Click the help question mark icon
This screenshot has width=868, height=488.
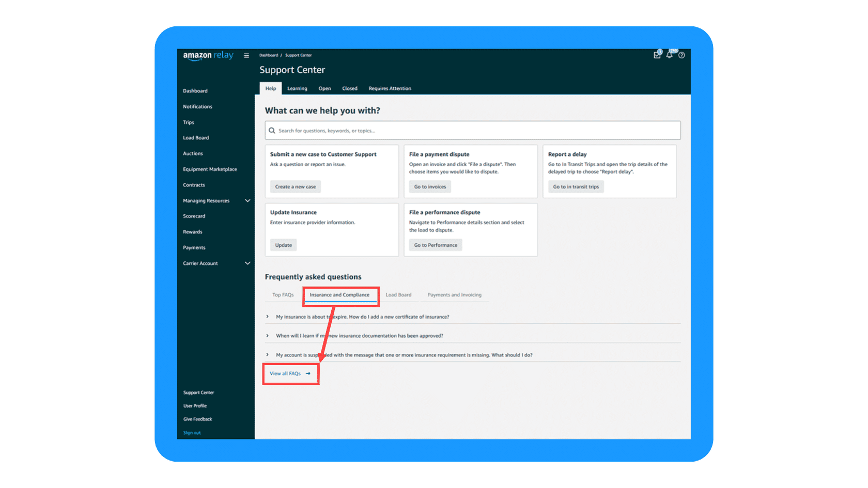[681, 55]
